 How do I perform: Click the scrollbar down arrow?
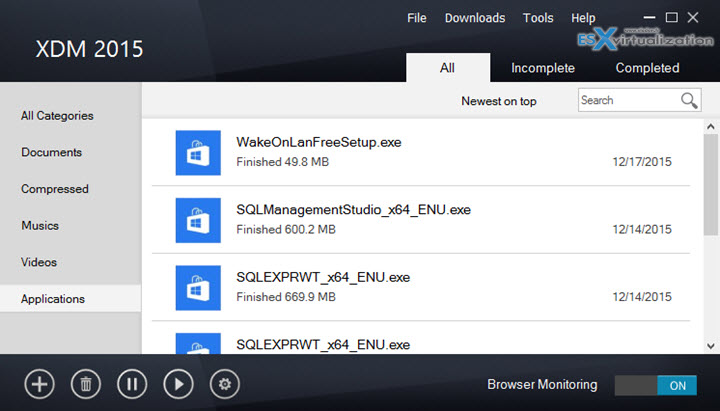point(711,346)
